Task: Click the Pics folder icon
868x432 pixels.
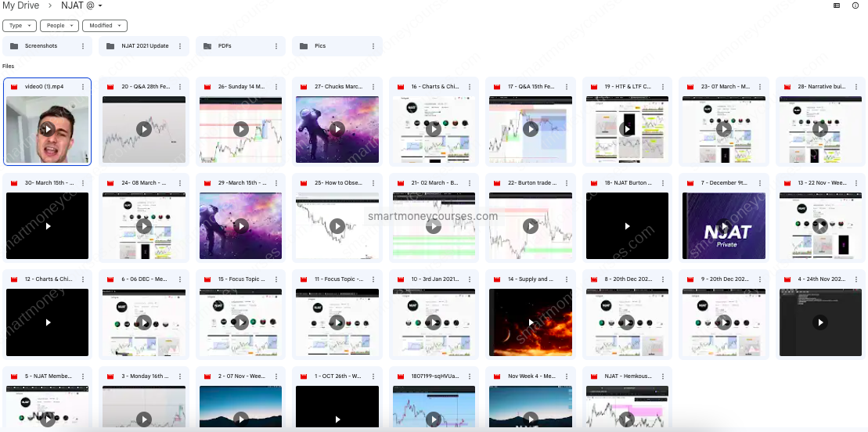Action: coord(304,46)
